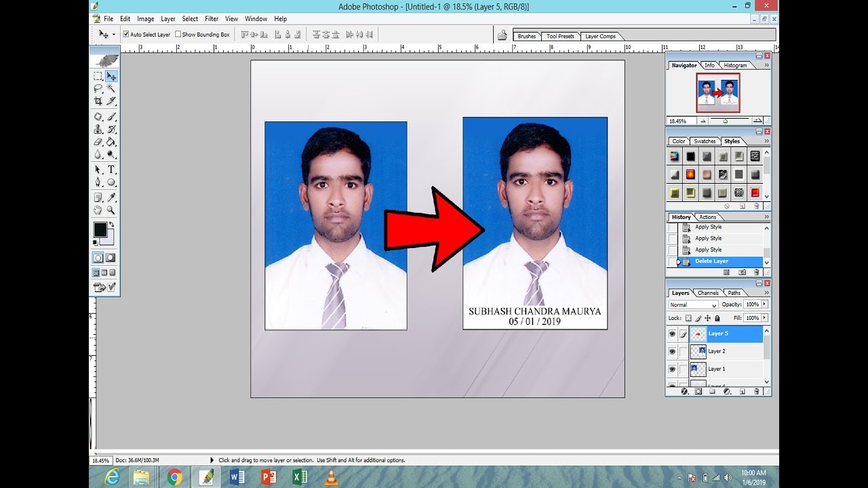
Task: Open the Layer menu in menu bar
Action: (168, 19)
